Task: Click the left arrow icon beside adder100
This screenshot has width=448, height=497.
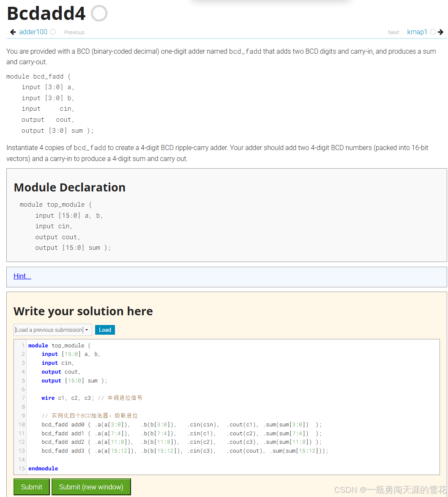Action: click(x=13, y=32)
